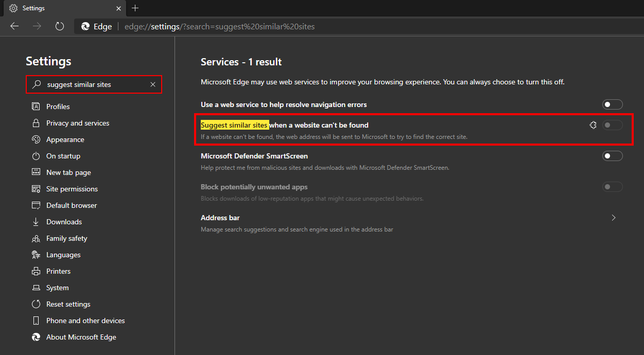This screenshot has width=644, height=355.
Task: Go to System settings
Action: click(x=57, y=288)
